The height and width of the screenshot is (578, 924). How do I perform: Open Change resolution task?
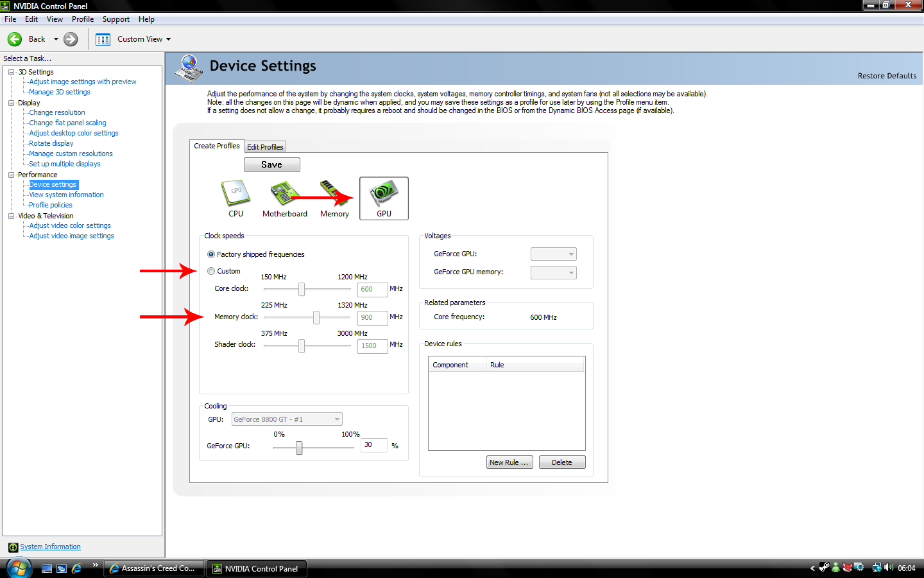pos(57,112)
